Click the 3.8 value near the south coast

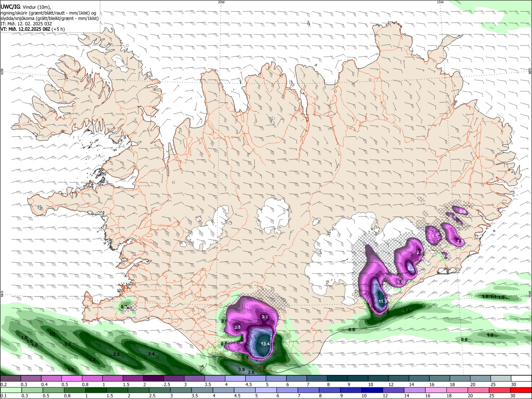(251, 372)
